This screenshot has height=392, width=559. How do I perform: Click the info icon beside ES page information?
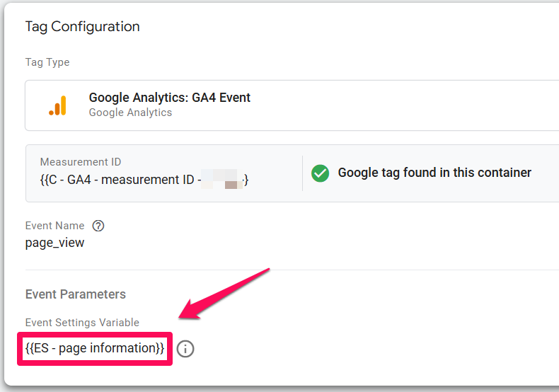point(185,349)
